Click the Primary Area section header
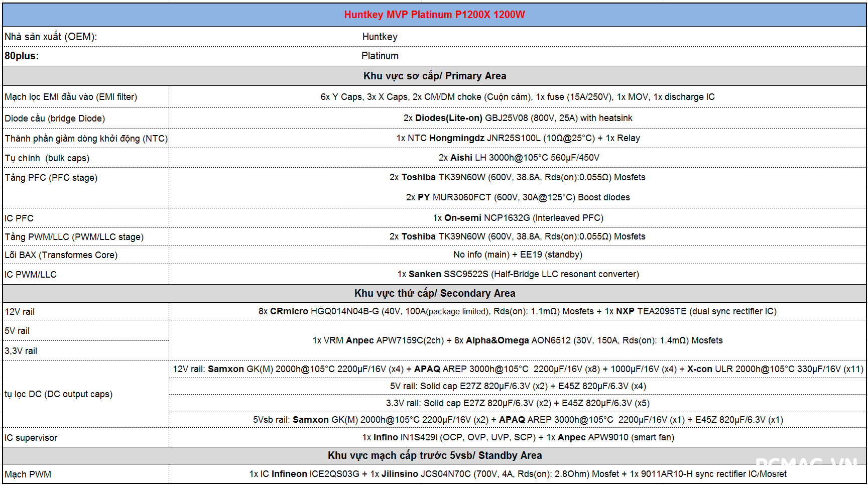 [x=434, y=76]
